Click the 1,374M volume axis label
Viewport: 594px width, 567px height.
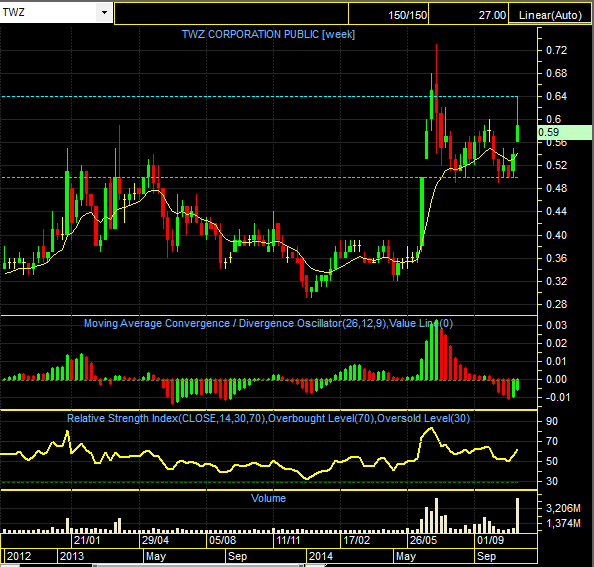point(563,523)
